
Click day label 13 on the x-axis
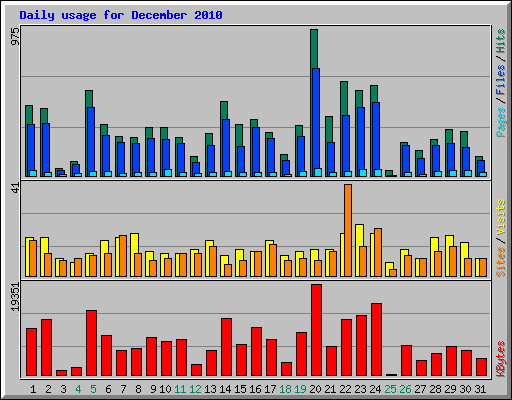[210, 389]
